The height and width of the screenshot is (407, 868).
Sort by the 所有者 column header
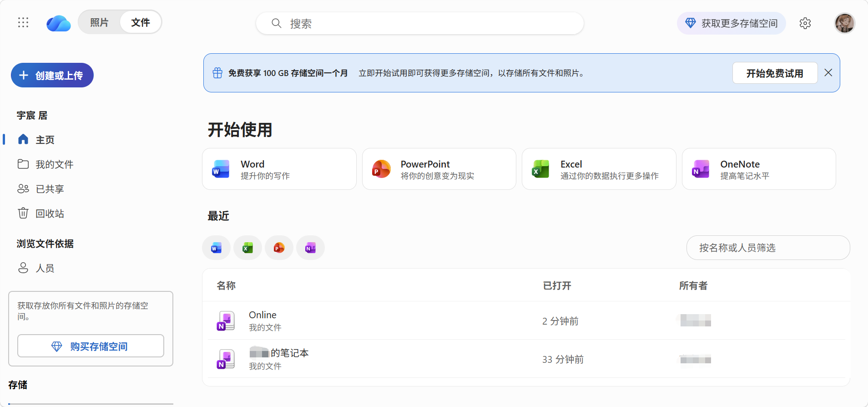693,285
